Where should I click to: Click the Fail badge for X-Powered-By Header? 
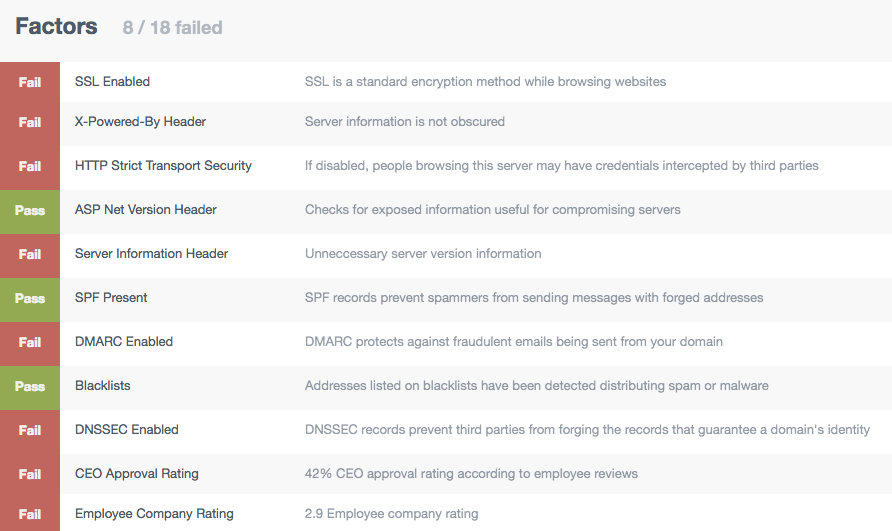click(x=30, y=122)
